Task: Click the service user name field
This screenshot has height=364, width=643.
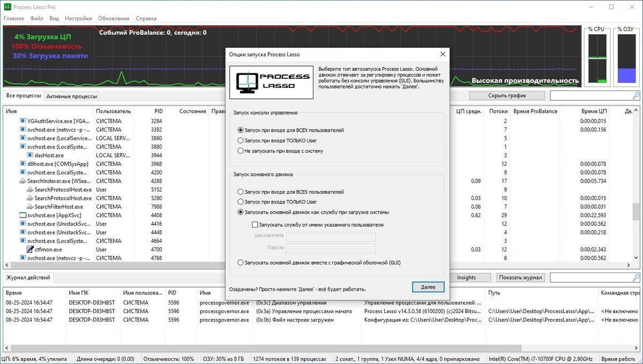Action: 331,237
